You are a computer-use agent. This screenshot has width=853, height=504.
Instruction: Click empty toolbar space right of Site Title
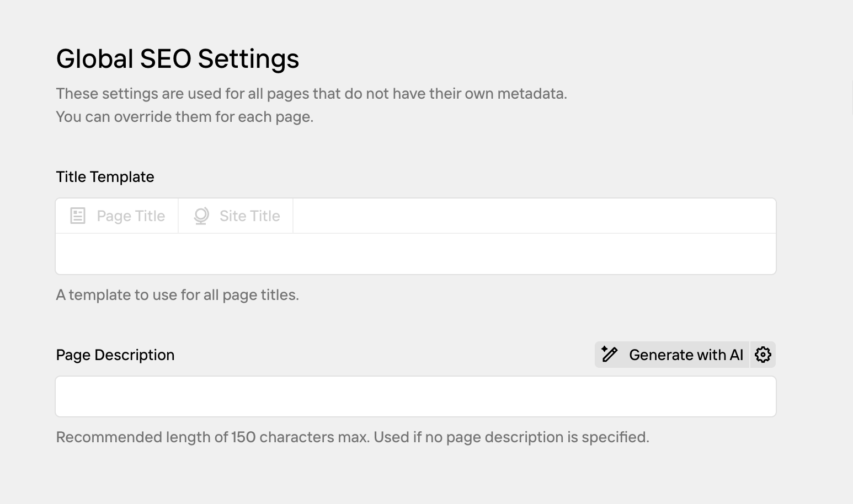point(534,216)
